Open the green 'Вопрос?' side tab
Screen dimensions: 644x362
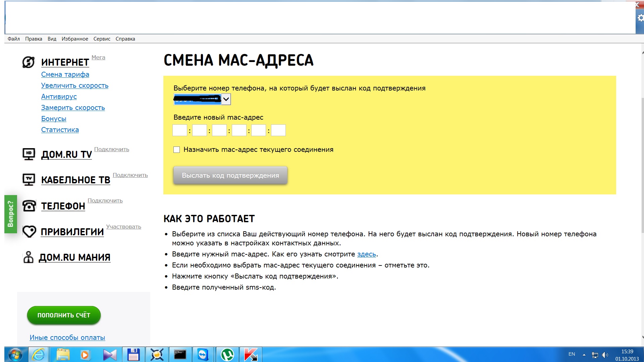point(11,214)
